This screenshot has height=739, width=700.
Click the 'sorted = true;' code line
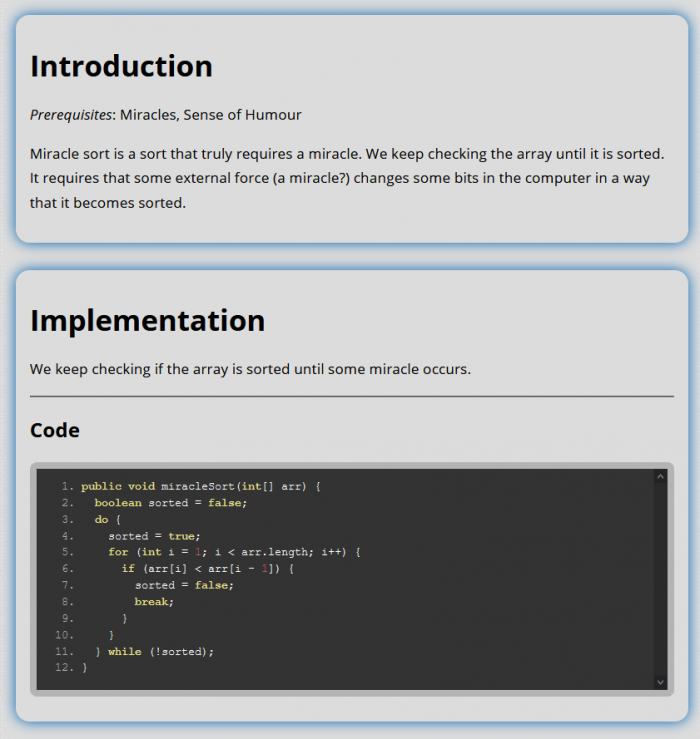(x=154, y=536)
